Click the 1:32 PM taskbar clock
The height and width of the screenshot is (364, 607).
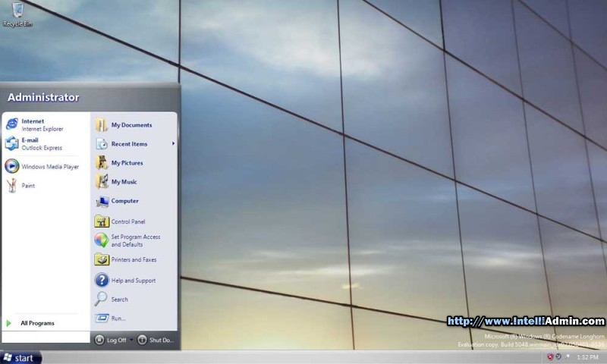pyautogui.click(x=587, y=357)
